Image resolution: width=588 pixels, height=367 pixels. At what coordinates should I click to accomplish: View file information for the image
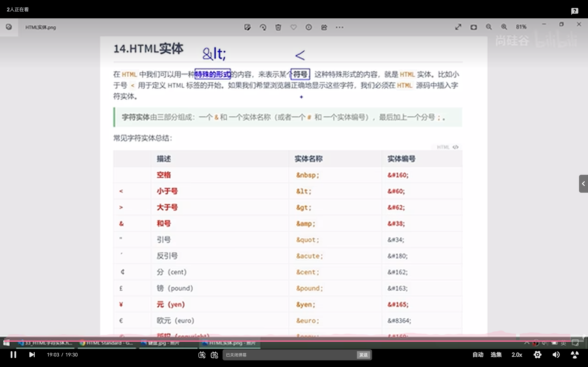click(308, 28)
